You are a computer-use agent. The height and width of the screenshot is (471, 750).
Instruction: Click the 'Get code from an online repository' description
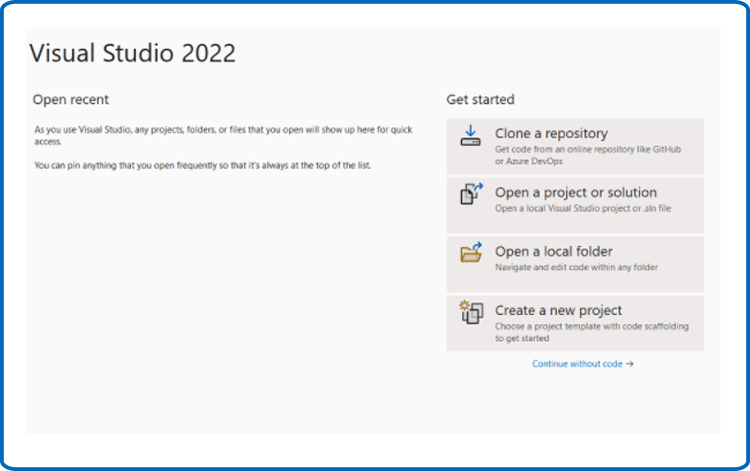pos(588,155)
